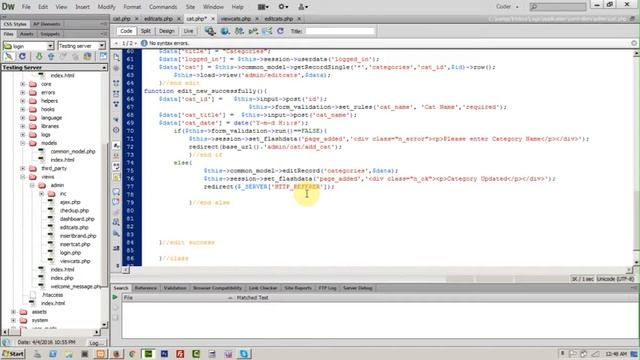This screenshot has height=360, width=640.
Task: Open the Check Browser Compatibility icon
Action: pyautogui.click(x=267, y=31)
